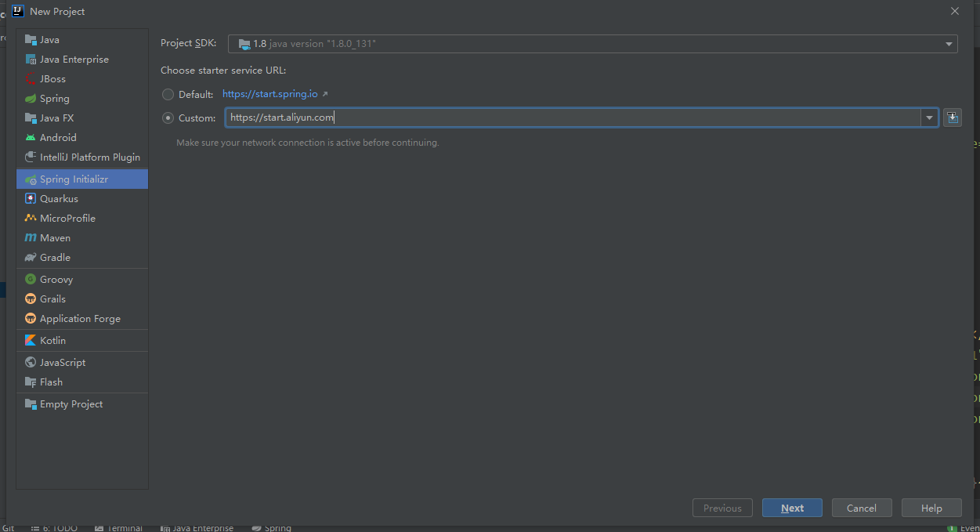
Task: Close the New Project dialog
Action: tap(954, 11)
